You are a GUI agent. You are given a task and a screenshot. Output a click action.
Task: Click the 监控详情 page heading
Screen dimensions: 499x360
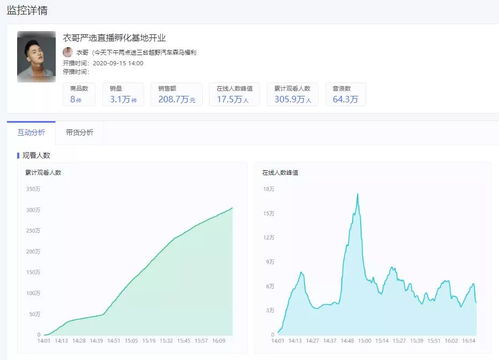point(27,10)
